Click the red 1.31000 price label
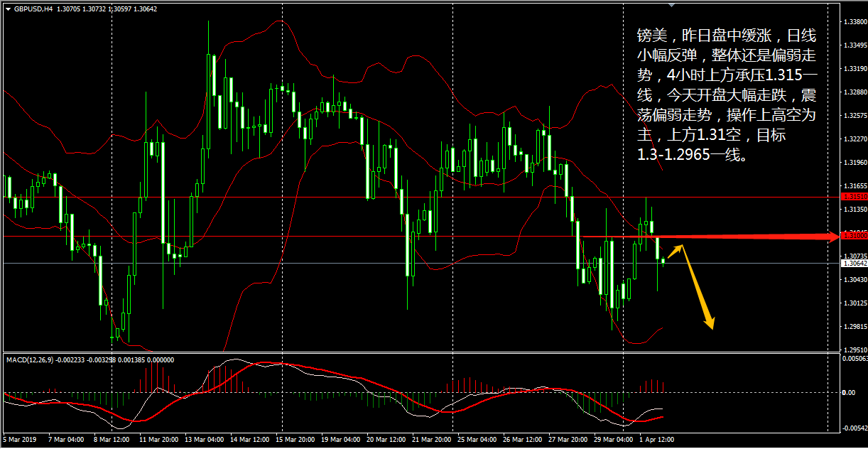 point(854,235)
